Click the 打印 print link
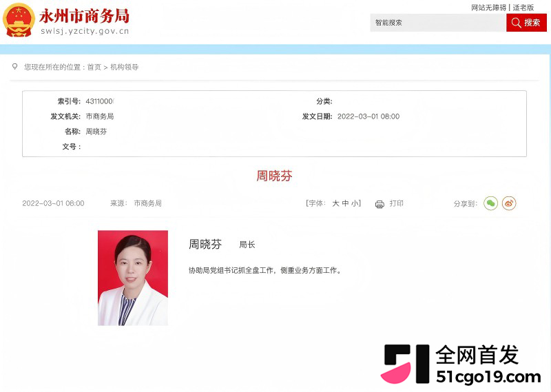 (x=397, y=203)
